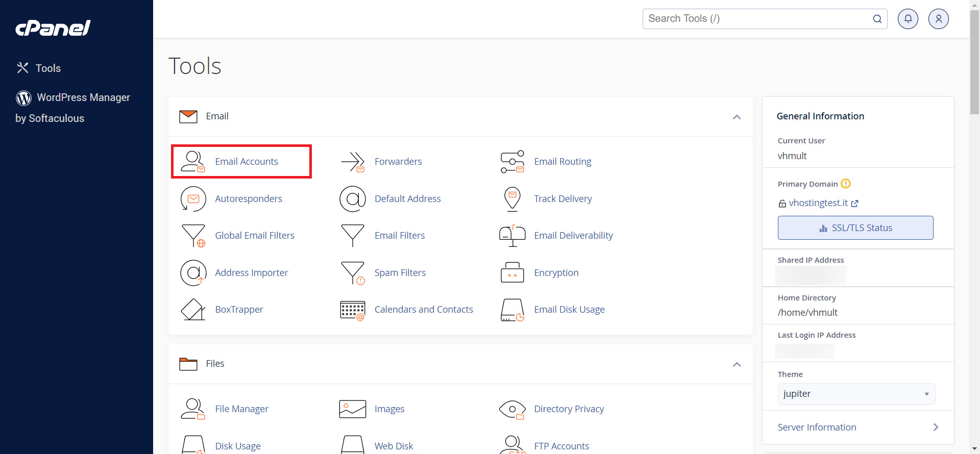The image size is (980, 454).
Task: Open the Images picture icon
Action: [353, 409]
